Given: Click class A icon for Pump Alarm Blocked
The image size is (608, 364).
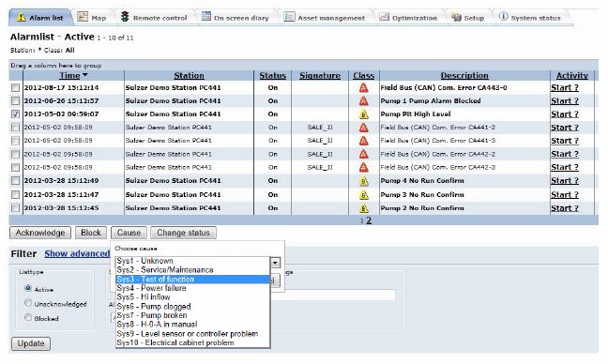Looking at the screenshot, I should coord(364,100).
